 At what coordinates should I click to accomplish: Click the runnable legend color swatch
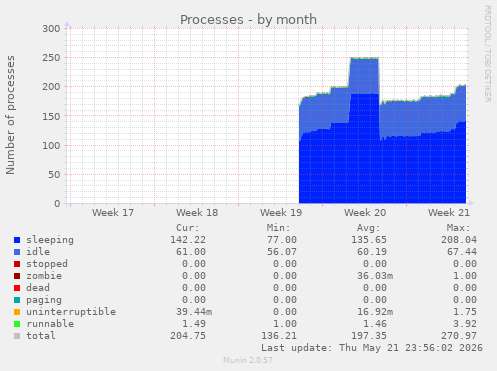tap(17, 324)
